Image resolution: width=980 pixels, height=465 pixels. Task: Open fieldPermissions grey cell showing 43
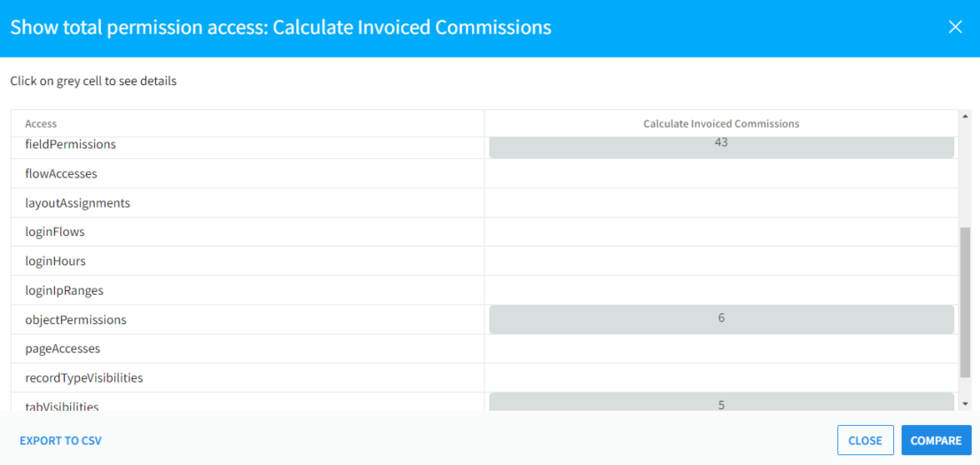pos(721,146)
